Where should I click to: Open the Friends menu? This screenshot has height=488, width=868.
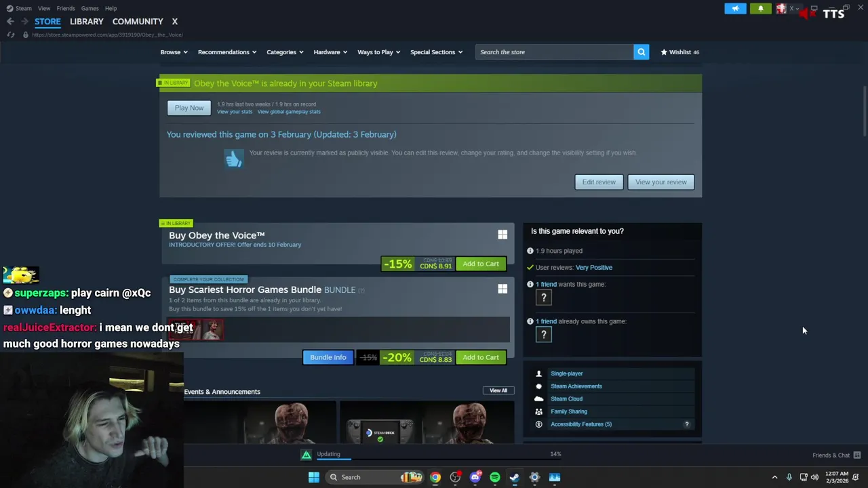tap(66, 8)
